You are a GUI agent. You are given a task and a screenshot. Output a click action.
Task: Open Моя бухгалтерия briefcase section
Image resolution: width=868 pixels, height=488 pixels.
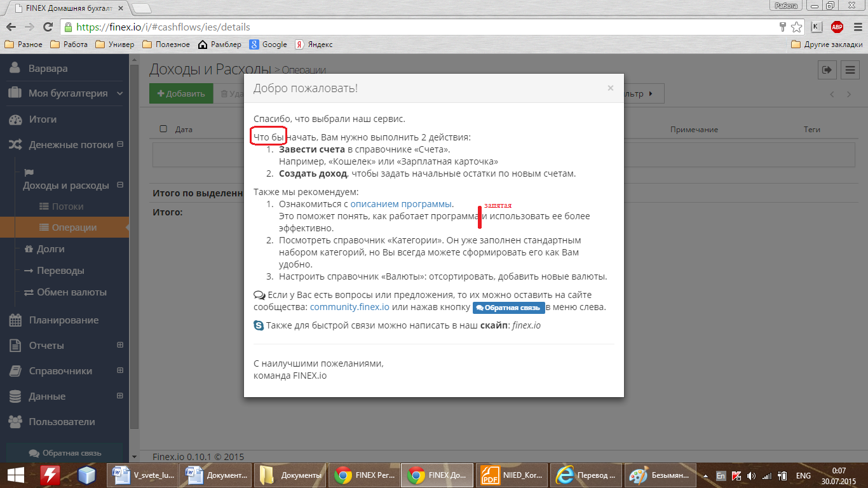pos(15,93)
